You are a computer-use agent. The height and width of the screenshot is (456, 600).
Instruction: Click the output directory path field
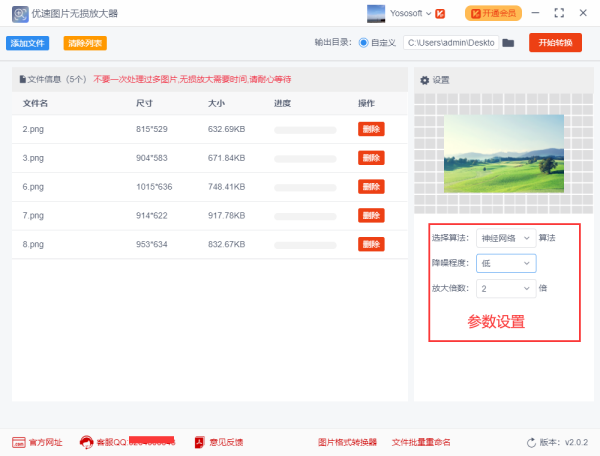(x=450, y=43)
